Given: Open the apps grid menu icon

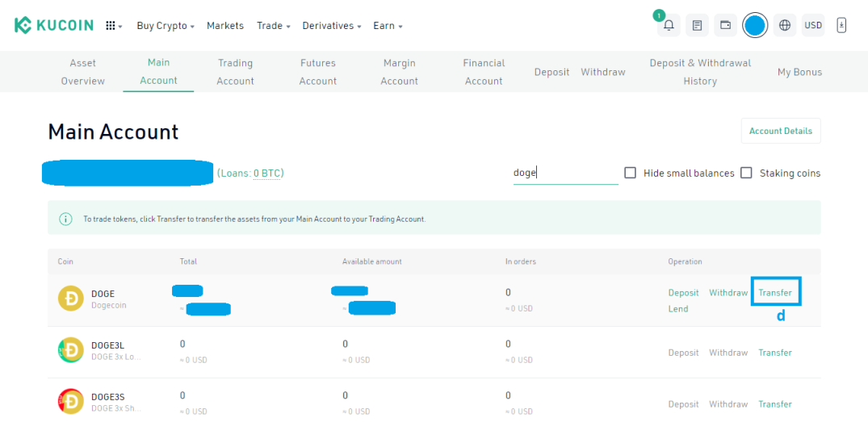Looking at the screenshot, I should click(x=110, y=26).
